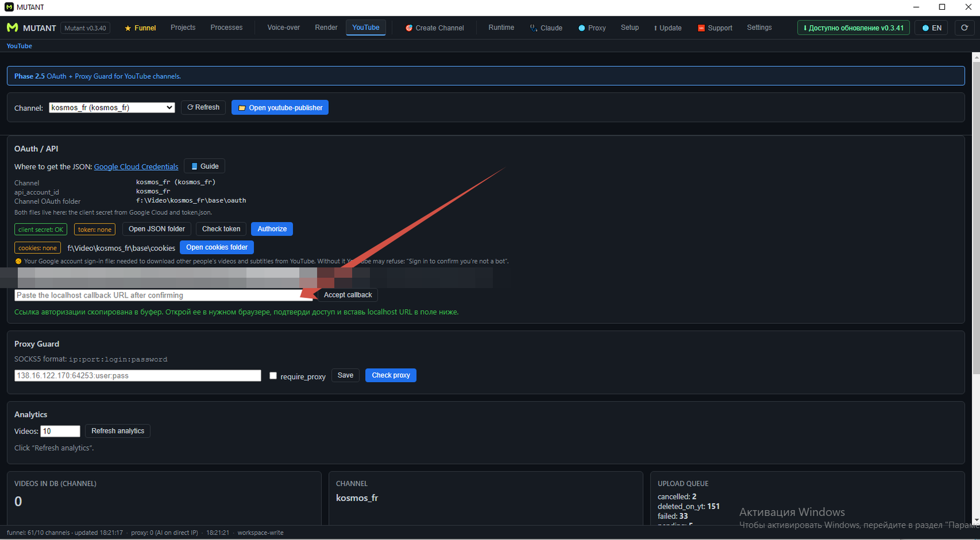Switch language with the EN globe button

tap(932, 28)
